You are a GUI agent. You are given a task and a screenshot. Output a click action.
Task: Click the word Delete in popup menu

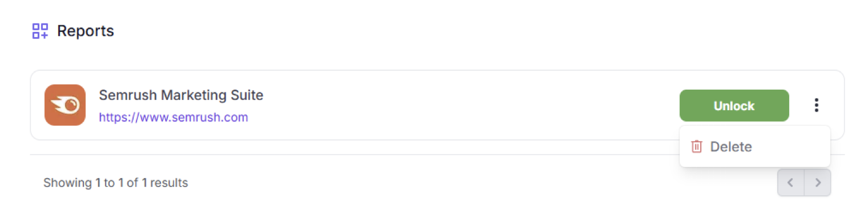coord(731,147)
